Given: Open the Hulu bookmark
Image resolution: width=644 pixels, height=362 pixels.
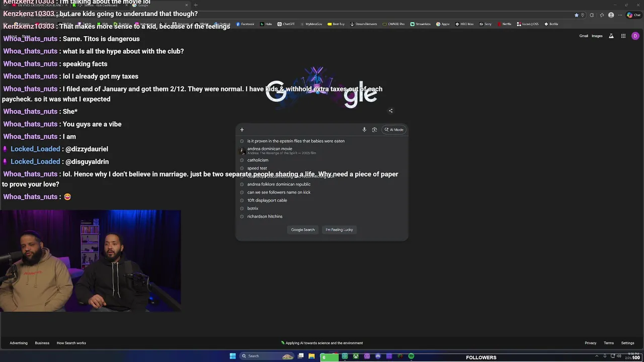Looking at the screenshot, I should pyautogui.click(x=266, y=24).
